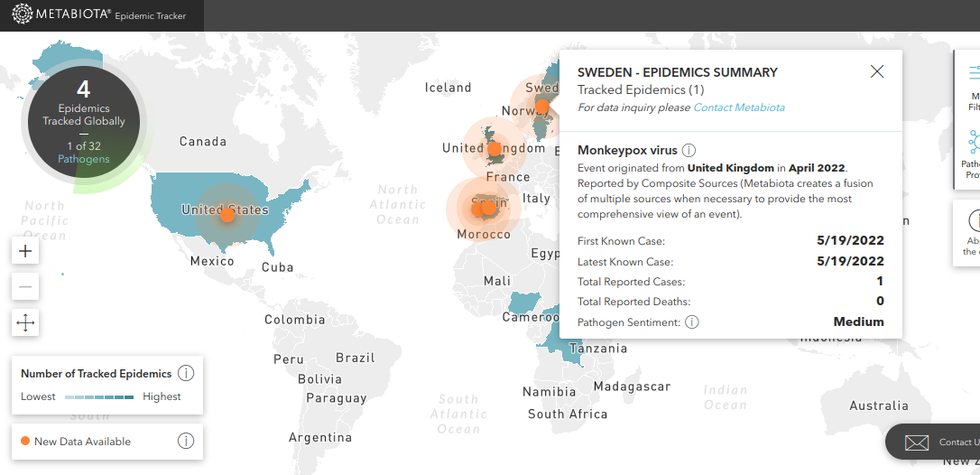Click the Cuba map label

(278, 267)
